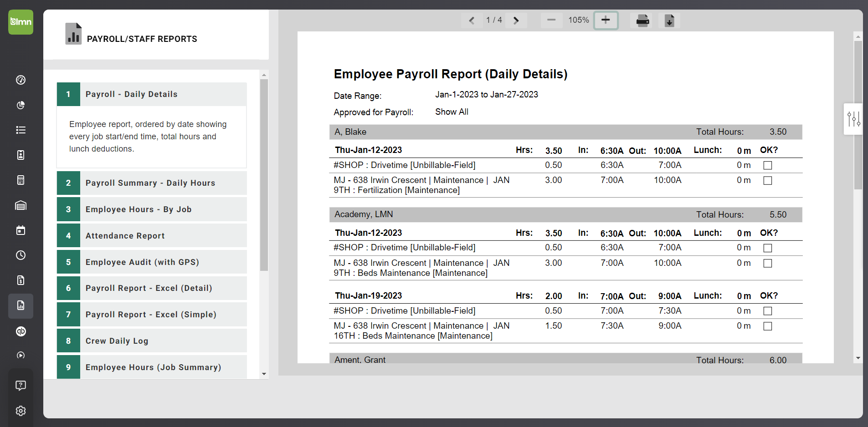The height and width of the screenshot is (427, 868).
Task: Check OK box for Academy Jan-12 #SHOP Drivetime
Action: click(x=768, y=248)
